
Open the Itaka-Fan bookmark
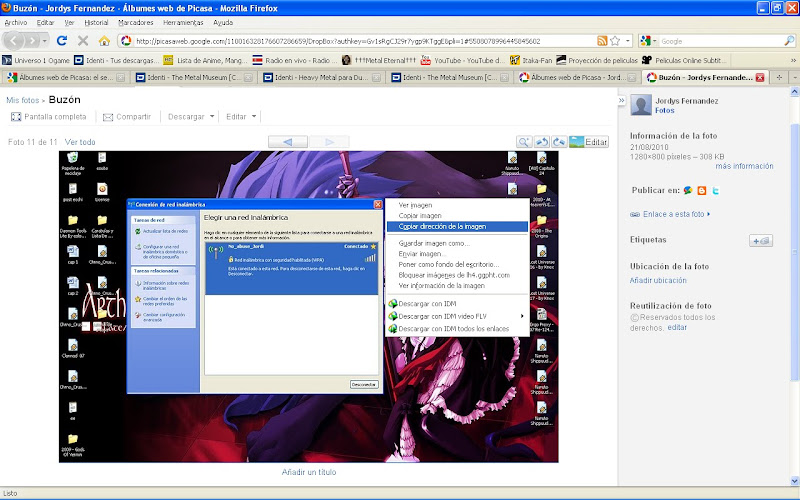531,60
